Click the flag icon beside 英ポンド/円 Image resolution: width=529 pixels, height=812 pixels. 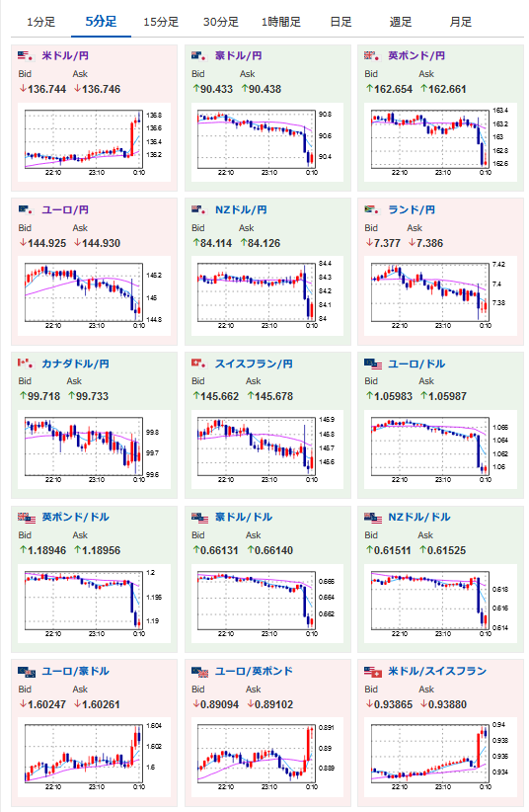[372, 55]
